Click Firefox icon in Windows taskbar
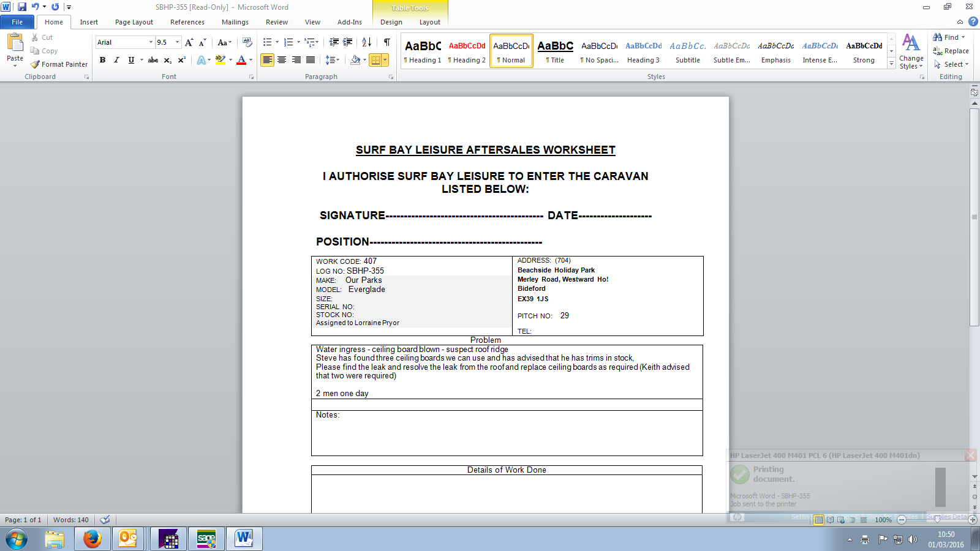The height and width of the screenshot is (551, 980). (92, 539)
